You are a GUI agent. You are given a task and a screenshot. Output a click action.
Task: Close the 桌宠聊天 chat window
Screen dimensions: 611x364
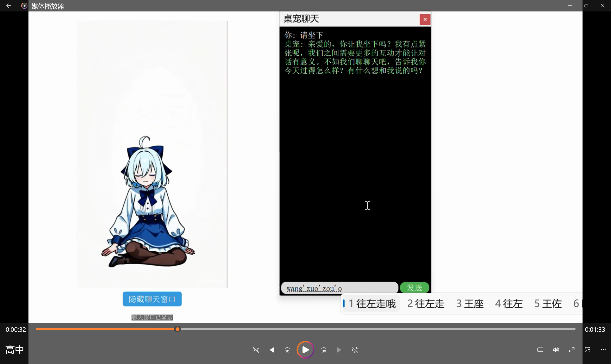click(425, 20)
